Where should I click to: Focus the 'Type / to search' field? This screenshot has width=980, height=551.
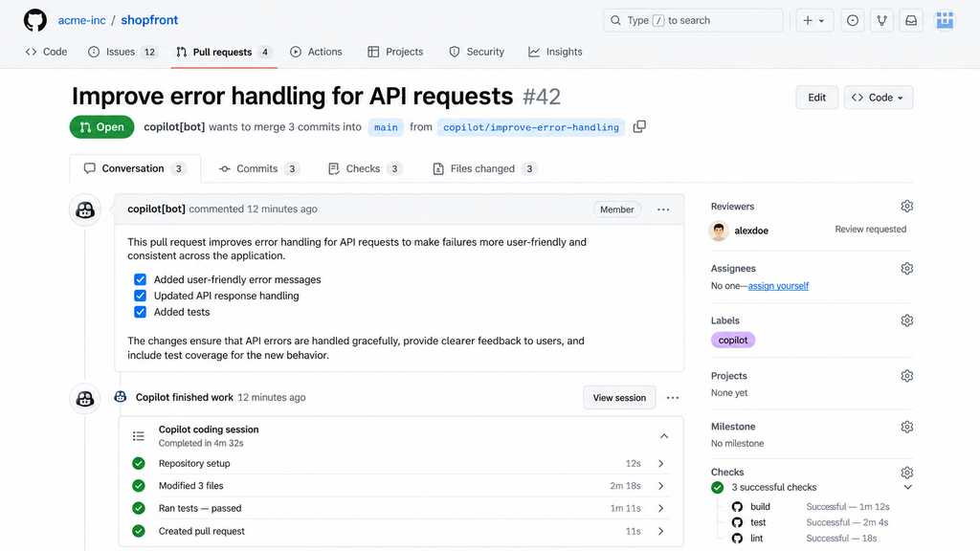pyautogui.click(x=693, y=21)
